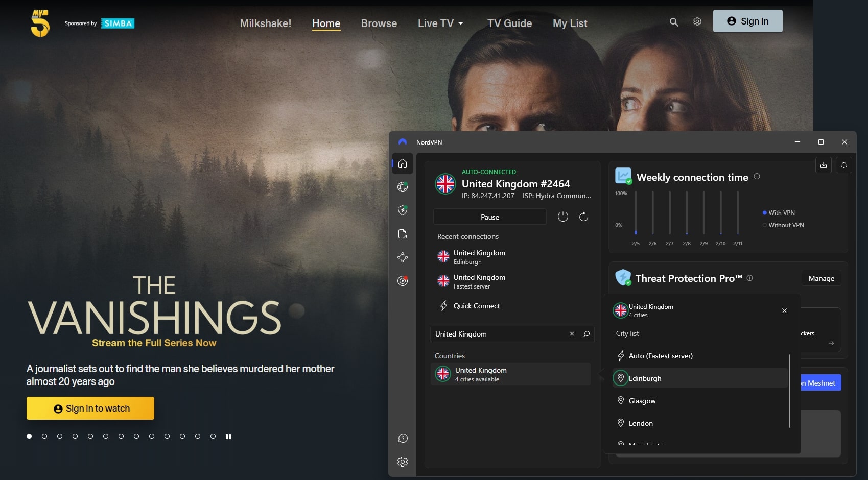
Task: Click the reconnect refresh icon beside Pause
Action: 583,217
